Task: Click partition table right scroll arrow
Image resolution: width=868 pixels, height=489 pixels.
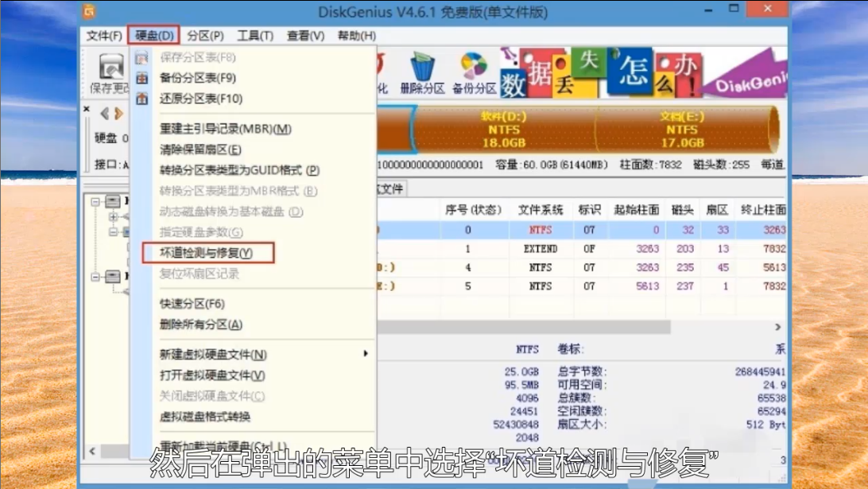Action: pos(777,328)
